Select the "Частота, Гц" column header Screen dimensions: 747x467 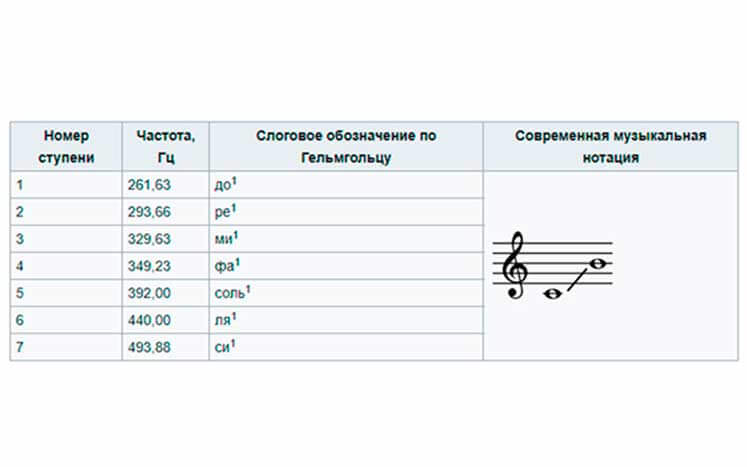tap(165, 146)
